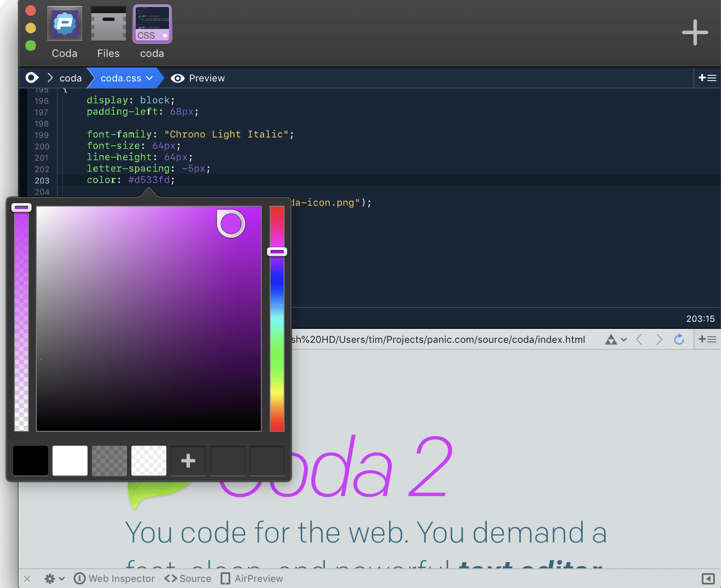Screen dimensions: 721x588
Task: Click line number 203 in gutter
Action: click(42, 180)
